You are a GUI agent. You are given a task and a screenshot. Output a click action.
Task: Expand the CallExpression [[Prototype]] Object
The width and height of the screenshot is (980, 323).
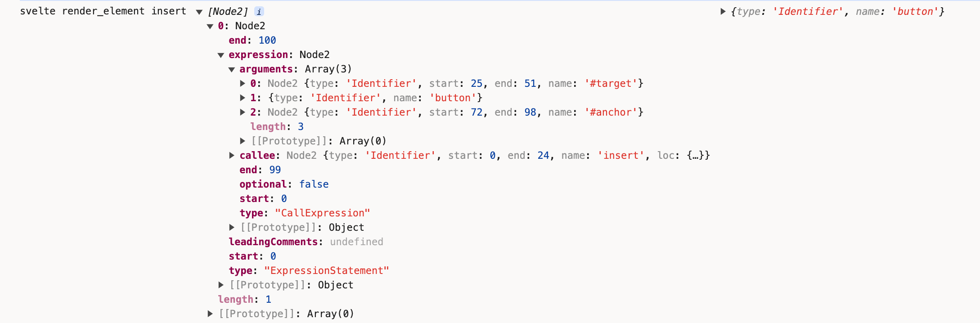pos(232,228)
